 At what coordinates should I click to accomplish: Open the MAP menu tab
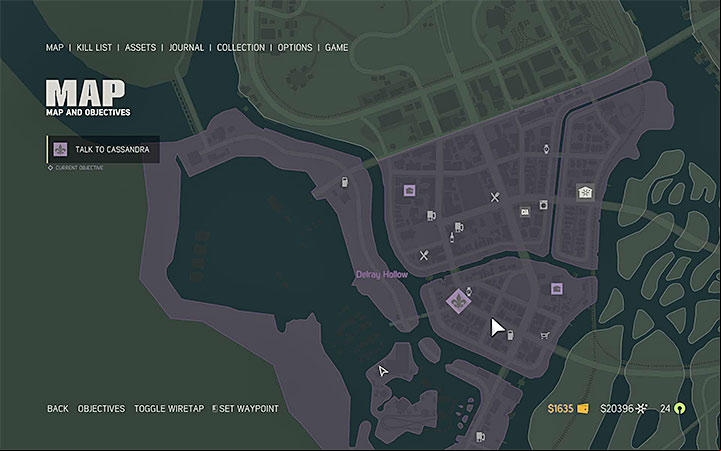pyautogui.click(x=55, y=47)
